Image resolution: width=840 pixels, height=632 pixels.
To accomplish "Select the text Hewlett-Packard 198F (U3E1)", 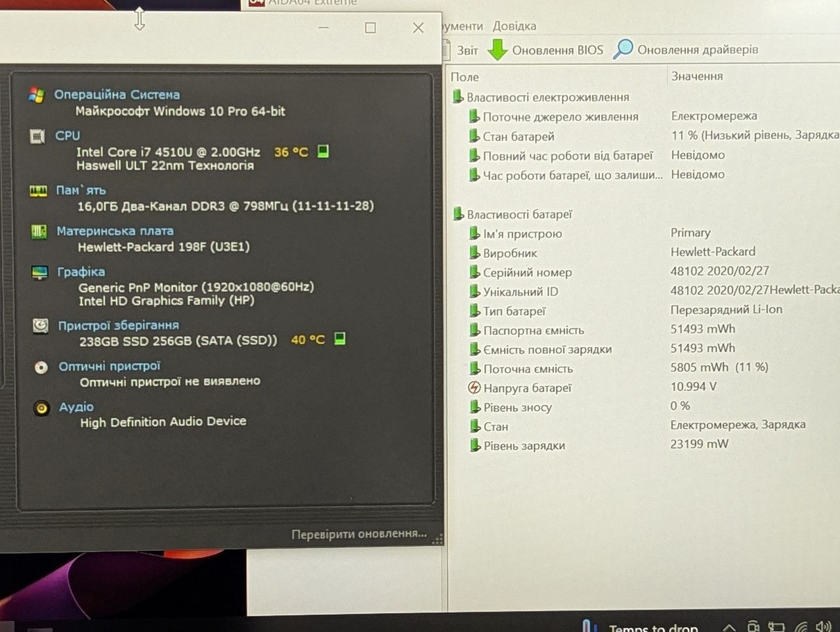I will (x=163, y=247).
